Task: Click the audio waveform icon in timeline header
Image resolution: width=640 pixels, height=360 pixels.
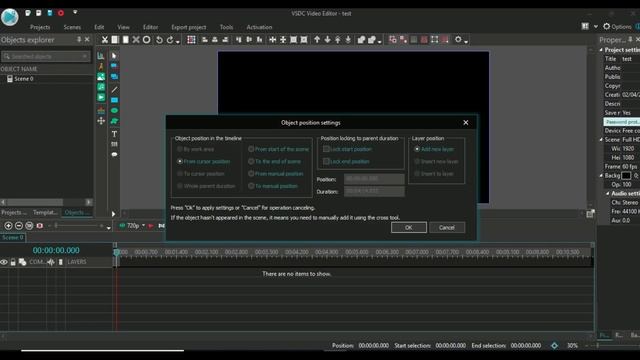Action: pyautogui.click(x=51, y=262)
